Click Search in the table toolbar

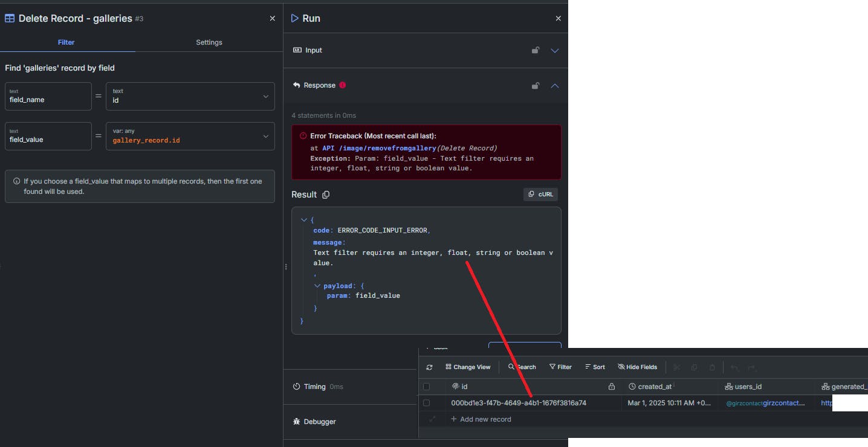(522, 367)
